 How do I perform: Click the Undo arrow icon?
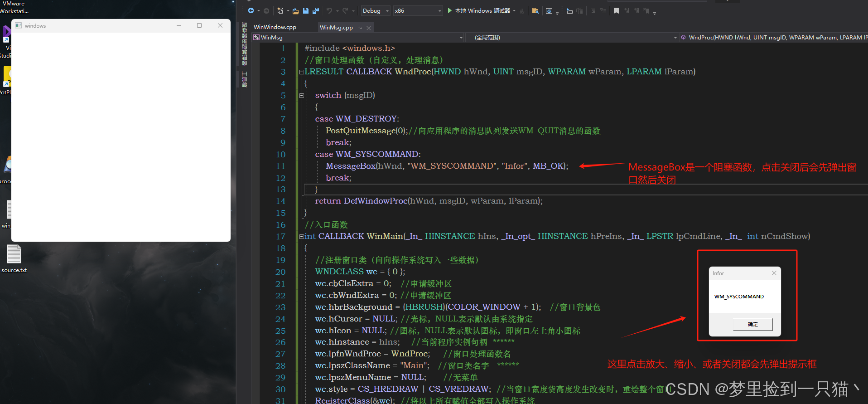pos(329,10)
